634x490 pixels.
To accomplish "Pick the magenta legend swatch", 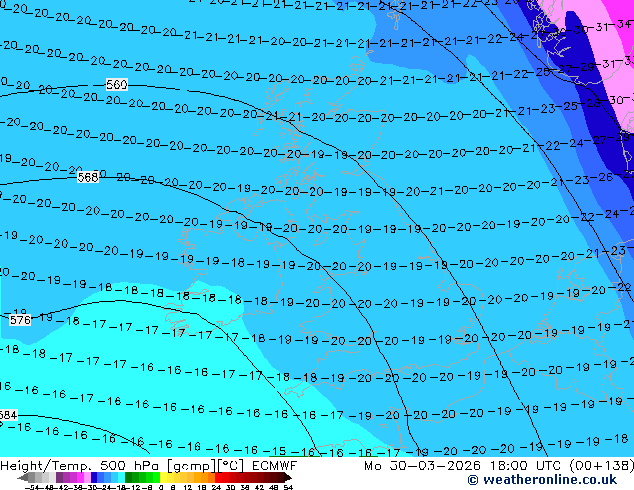I will coord(80,478).
